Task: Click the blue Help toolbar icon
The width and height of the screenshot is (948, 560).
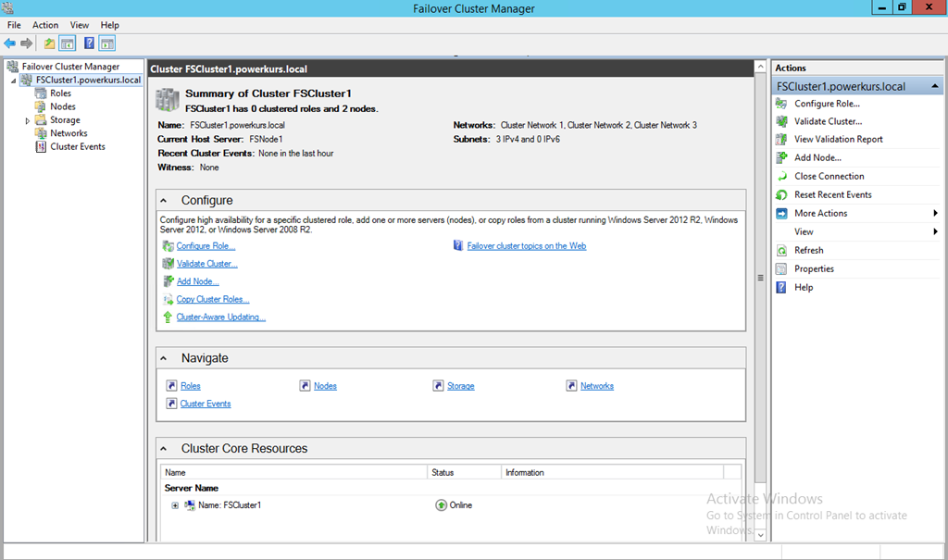Action: 89,44
